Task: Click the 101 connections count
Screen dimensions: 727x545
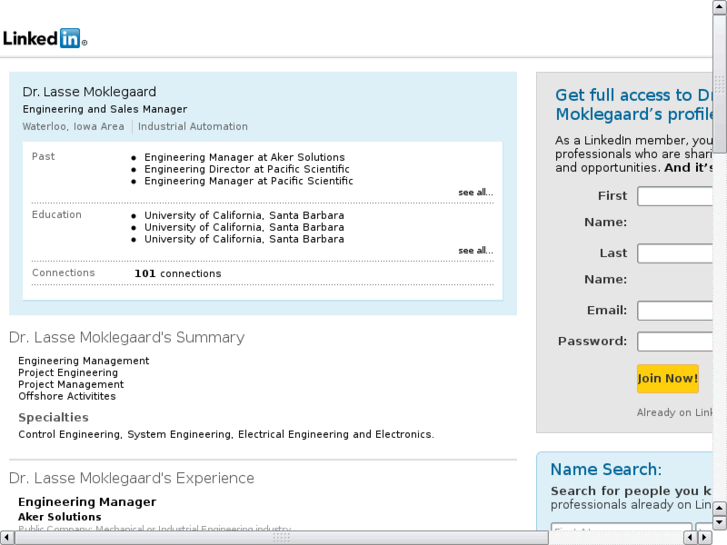Action: [x=177, y=273]
